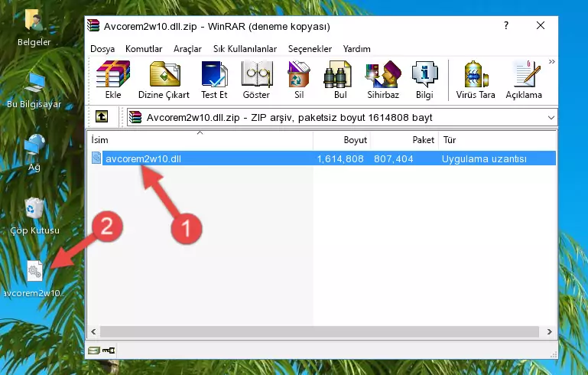Click the Uygulama uzantısı type cell
Screen dimensions: 588x375
[484, 158]
